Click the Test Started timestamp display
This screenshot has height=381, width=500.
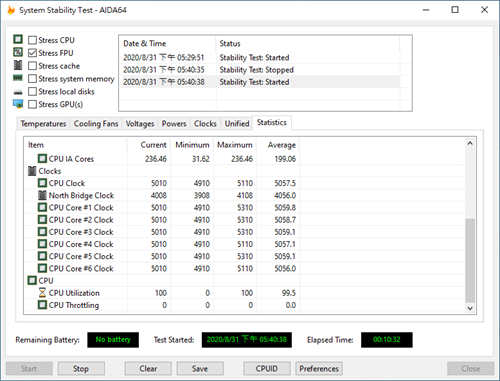coord(247,340)
